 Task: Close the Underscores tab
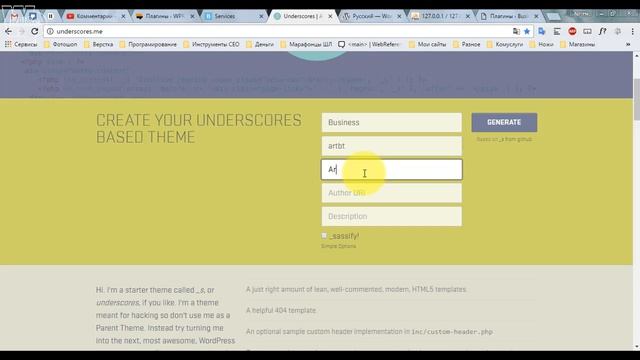[330, 16]
